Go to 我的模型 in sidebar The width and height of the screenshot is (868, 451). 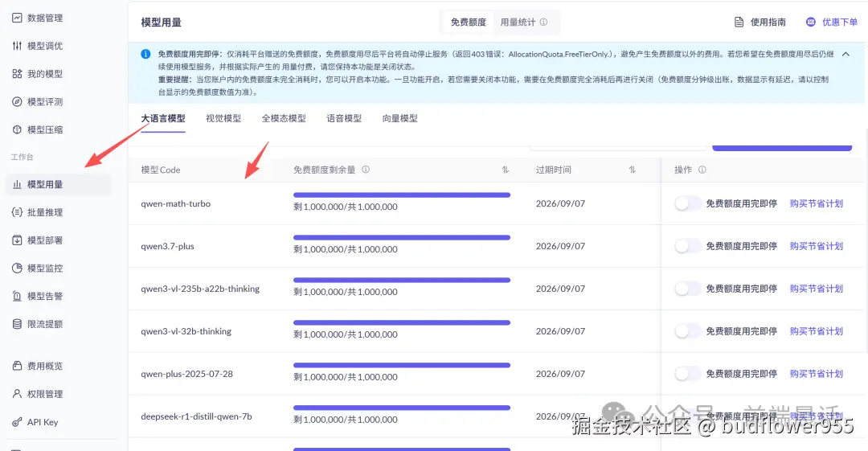38,74
